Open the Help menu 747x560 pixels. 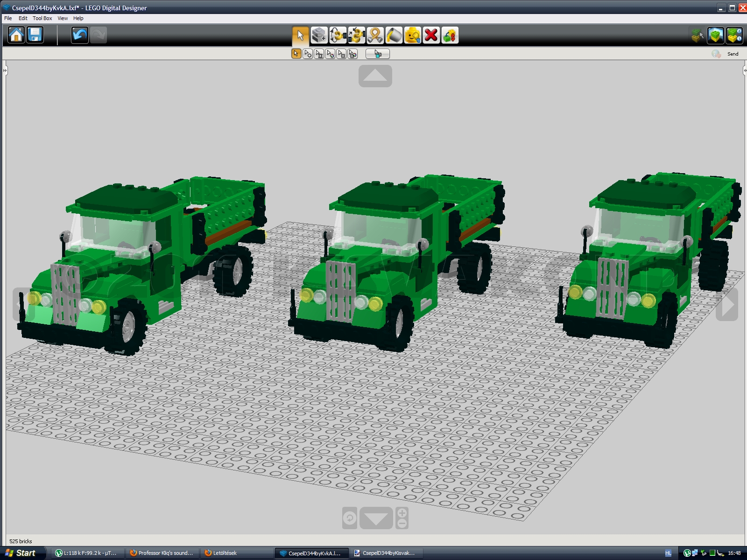click(78, 18)
